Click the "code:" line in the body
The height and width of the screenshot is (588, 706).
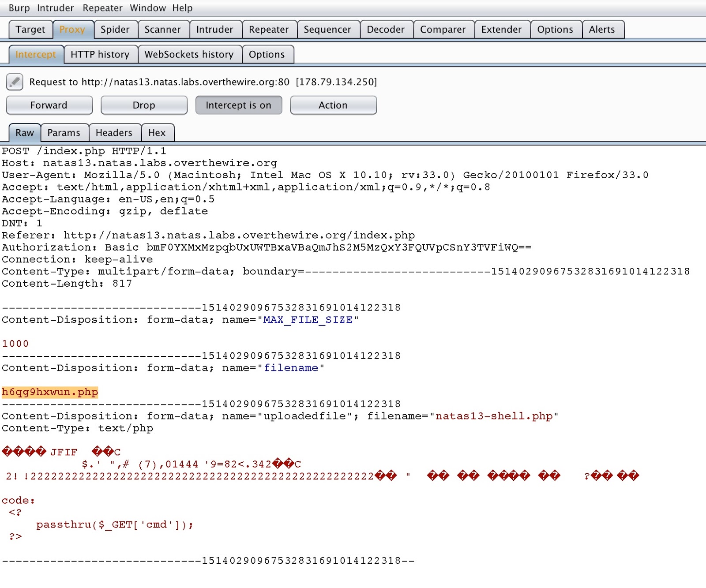18,500
